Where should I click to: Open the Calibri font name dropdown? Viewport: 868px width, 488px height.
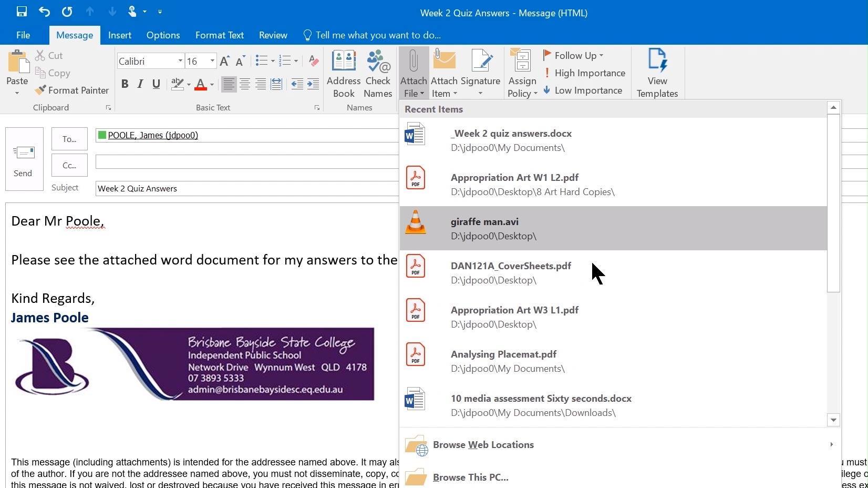pos(180,61)
